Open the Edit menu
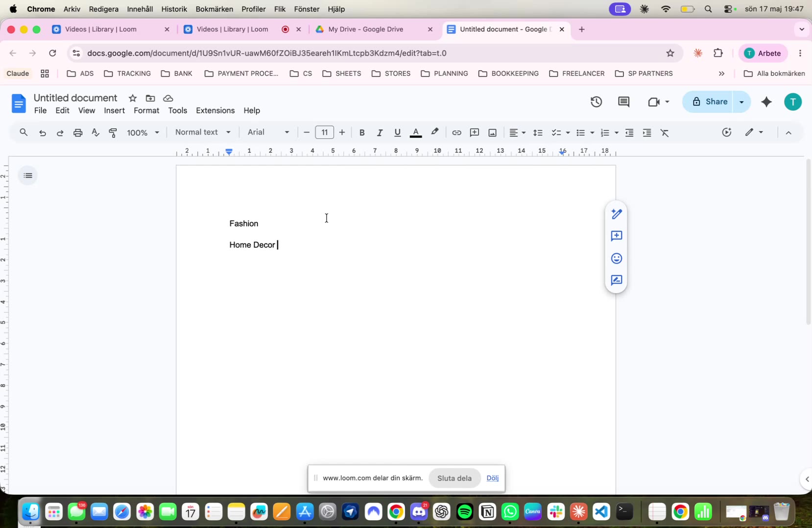The image size is (812, 528). (62, 111)
